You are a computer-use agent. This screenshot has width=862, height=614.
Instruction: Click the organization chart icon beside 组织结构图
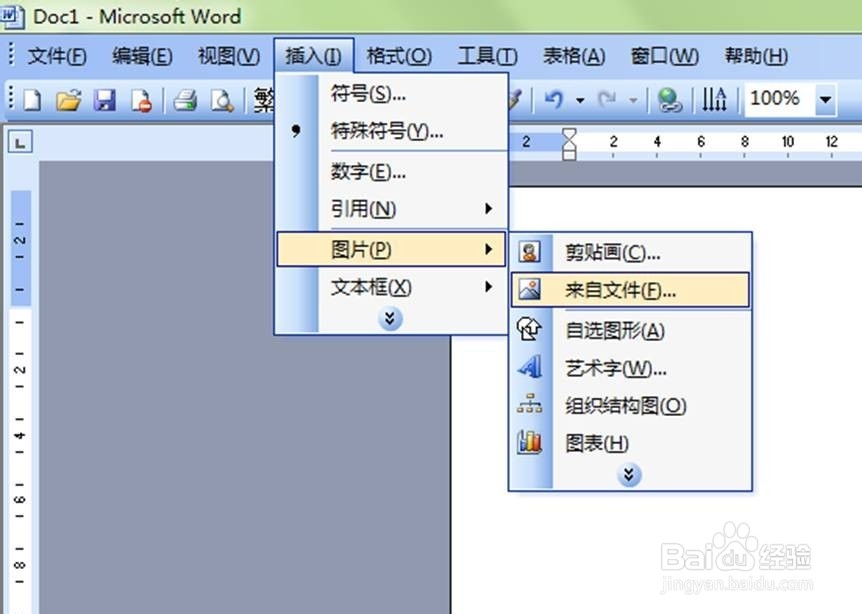(x=529, y=405)
